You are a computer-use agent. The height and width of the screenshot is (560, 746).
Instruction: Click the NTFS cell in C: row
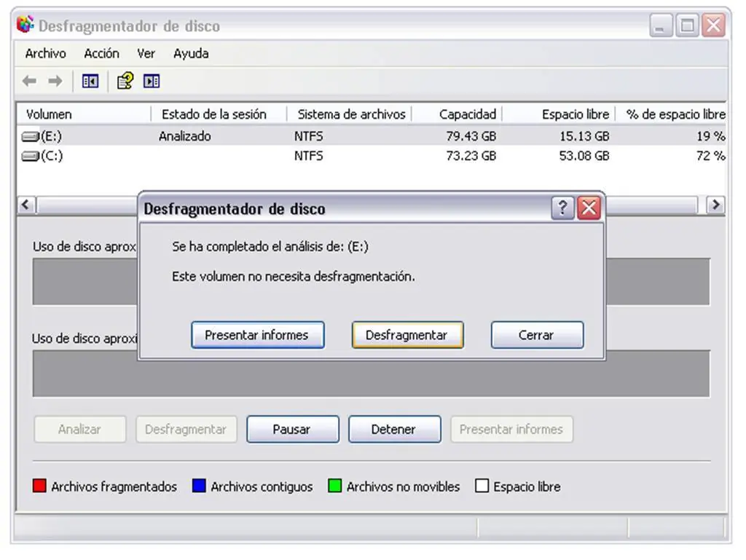[x=308, y=156]
